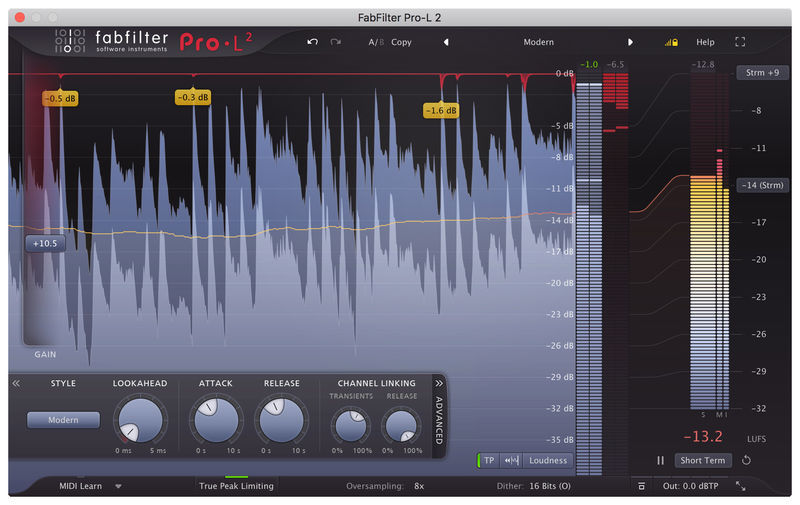
Task: Click the -12.8 loudness peak readout
Action: tap(703, 64)
